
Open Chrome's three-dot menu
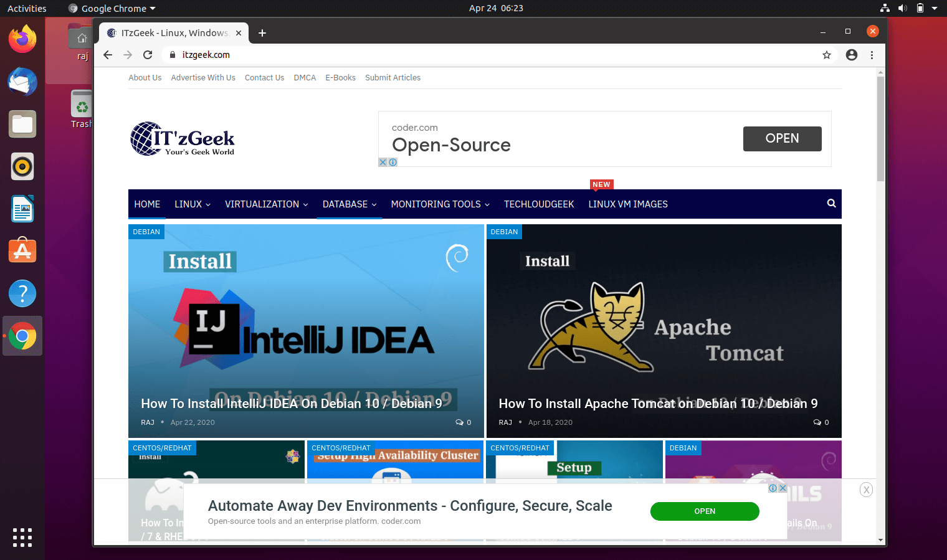coord(872,55)
